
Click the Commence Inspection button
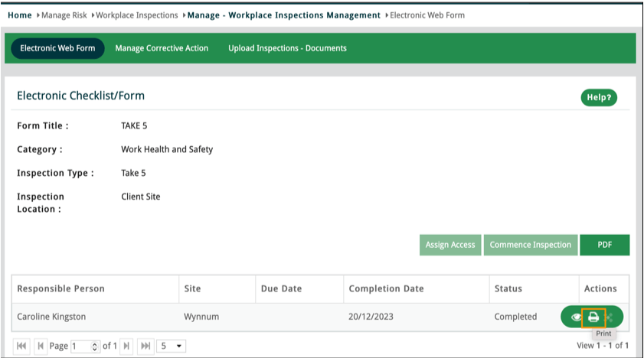[530, 245]
